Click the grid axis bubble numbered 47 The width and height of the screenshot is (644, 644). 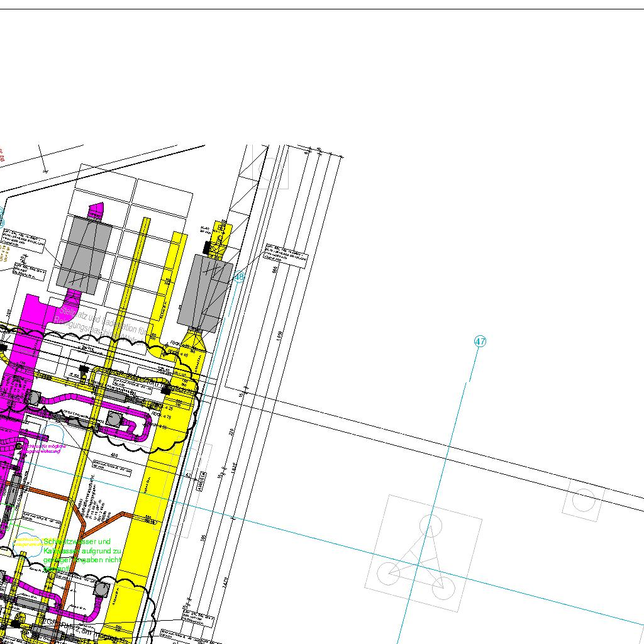pos(480,341)
